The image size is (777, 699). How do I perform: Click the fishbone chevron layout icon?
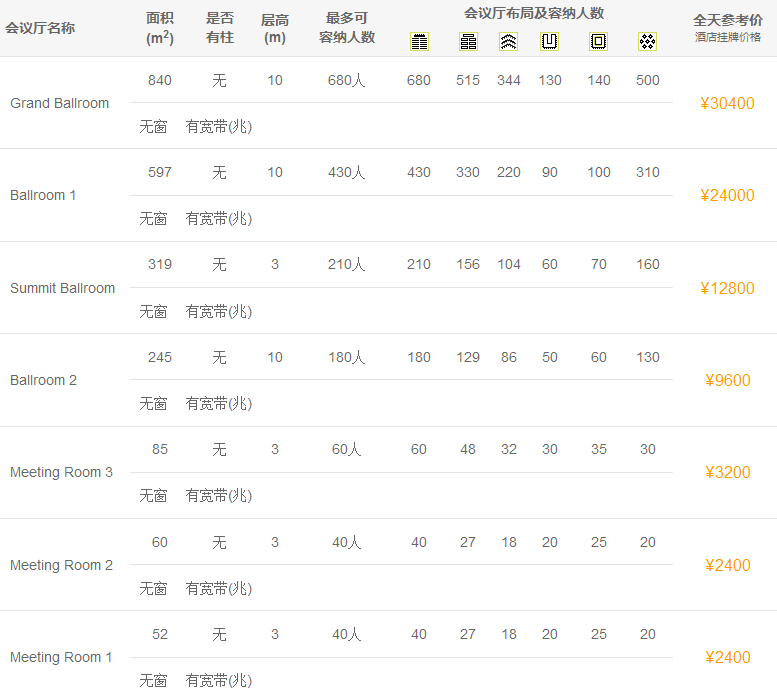pyautogui.click(x=509, y=41)
